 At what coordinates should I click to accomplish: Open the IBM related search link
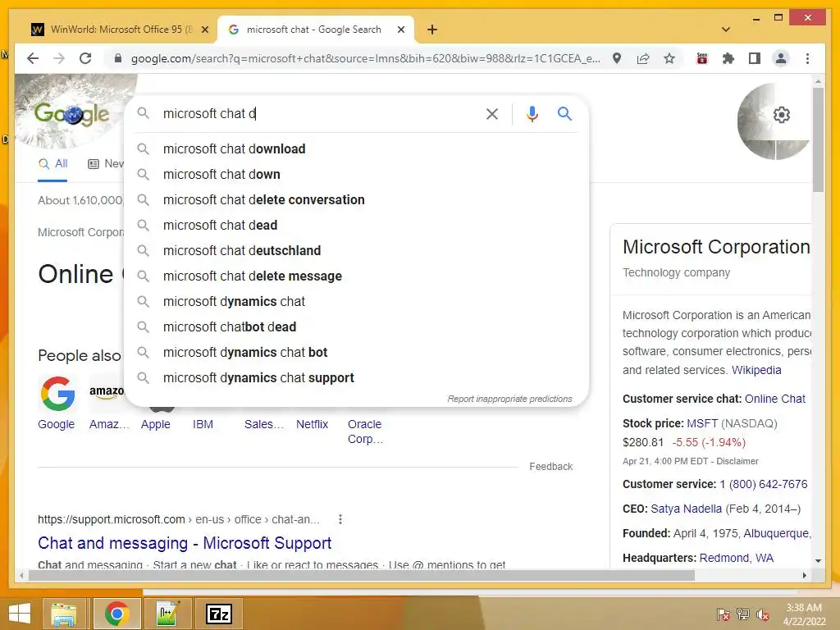pos(203,424)
